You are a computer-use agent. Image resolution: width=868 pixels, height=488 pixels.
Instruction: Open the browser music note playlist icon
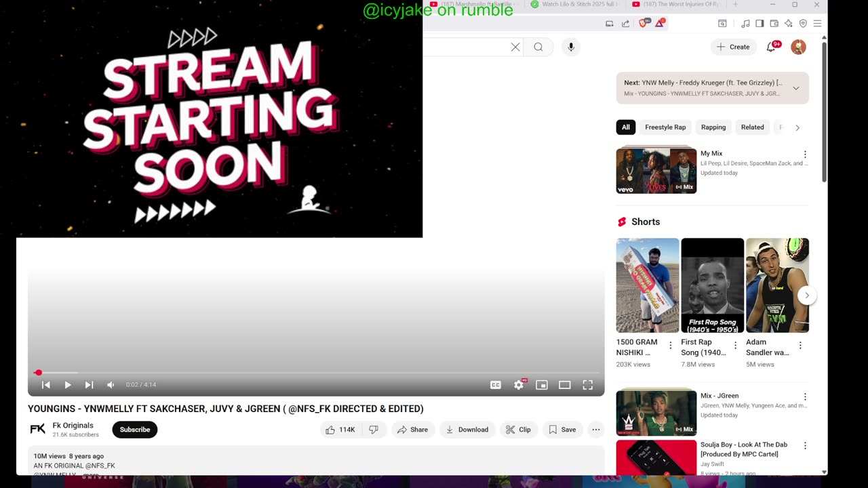[746, 24]
